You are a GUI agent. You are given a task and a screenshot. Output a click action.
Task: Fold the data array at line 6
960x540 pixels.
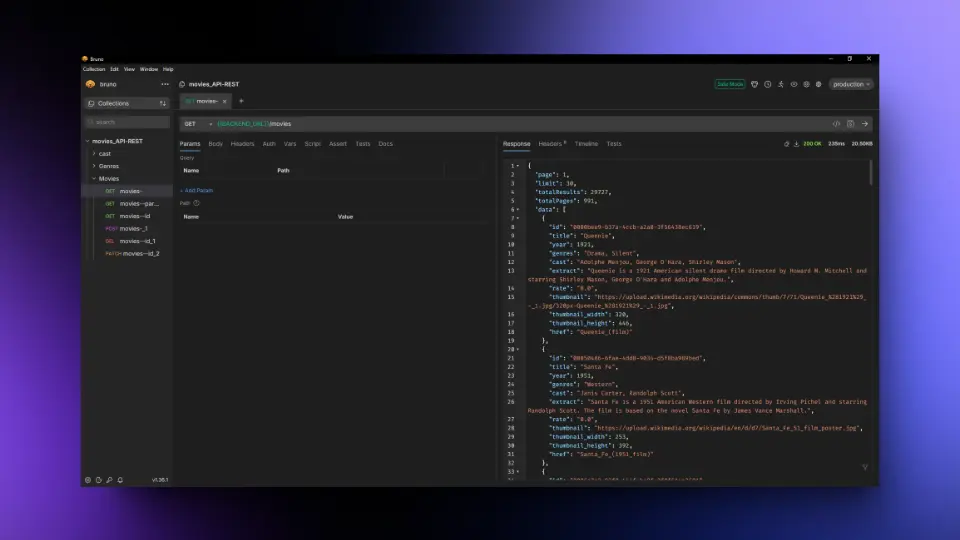518,209
